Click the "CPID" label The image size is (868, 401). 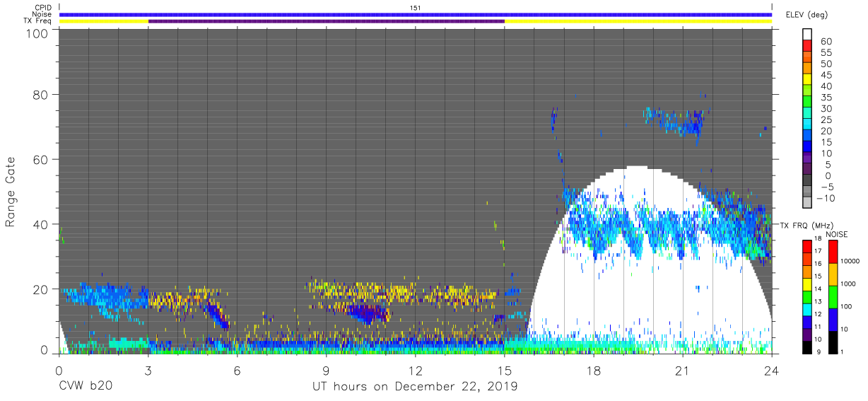point(44,8)
